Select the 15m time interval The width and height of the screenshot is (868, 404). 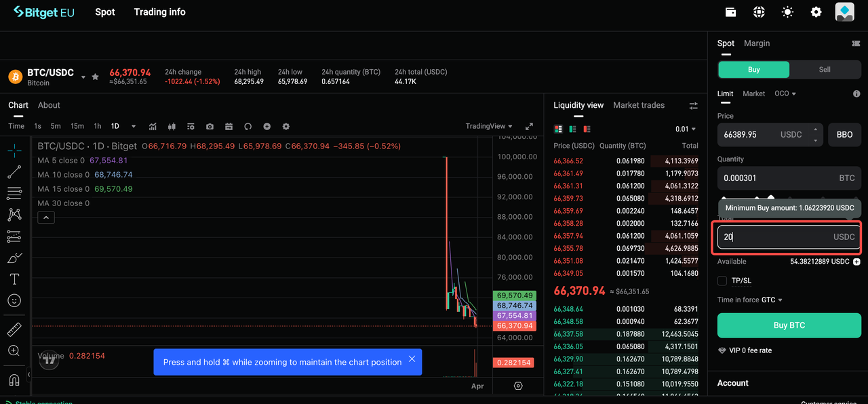[x=77, y=126]
